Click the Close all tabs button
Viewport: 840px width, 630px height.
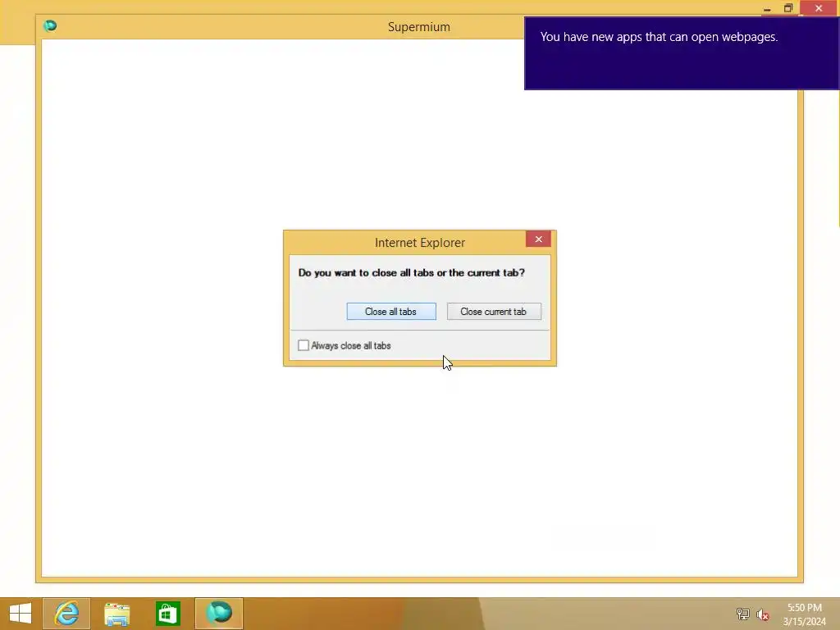pyautogui.click(x=391, y=311)
